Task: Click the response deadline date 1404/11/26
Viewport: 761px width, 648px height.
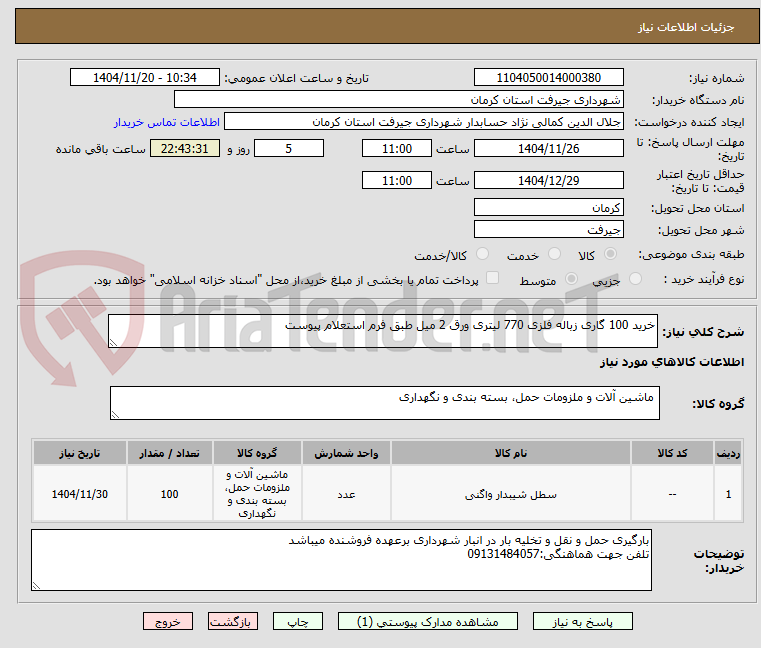Action: click(x=548, y=149)
